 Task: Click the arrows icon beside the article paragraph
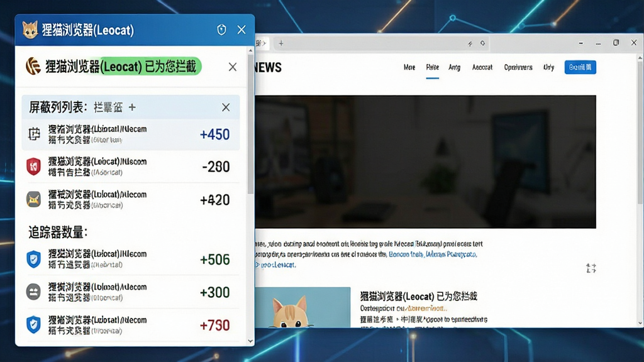pyautogui.click(x=591, y=268)
